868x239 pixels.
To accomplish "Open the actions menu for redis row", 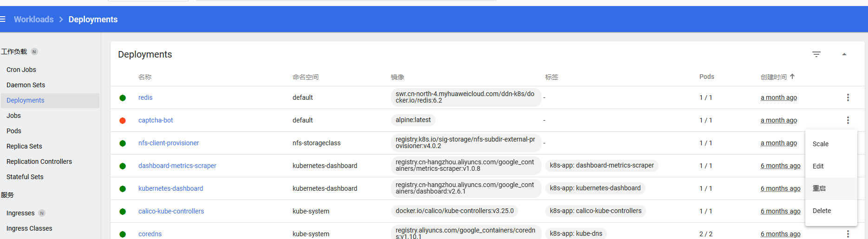I will (x=848, y=97).
